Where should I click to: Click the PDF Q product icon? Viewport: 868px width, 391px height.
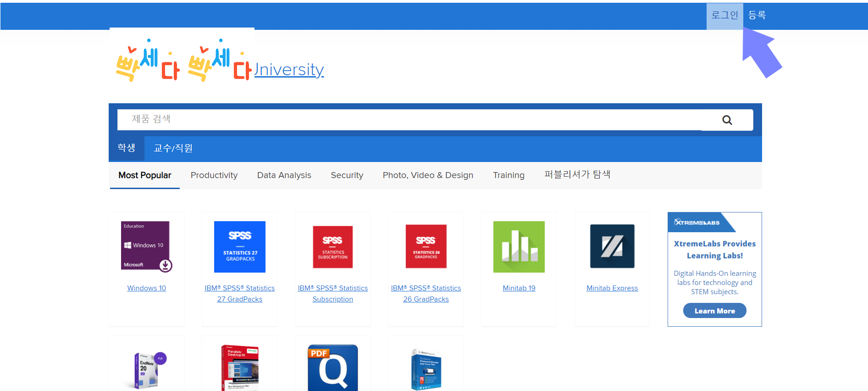(x=333, y=368)
